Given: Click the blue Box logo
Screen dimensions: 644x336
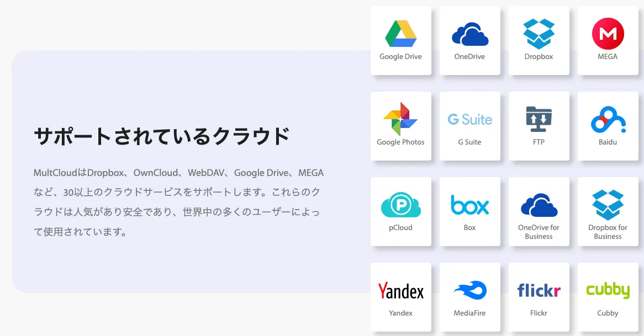Looking at the screenshot, I should 469,205.
